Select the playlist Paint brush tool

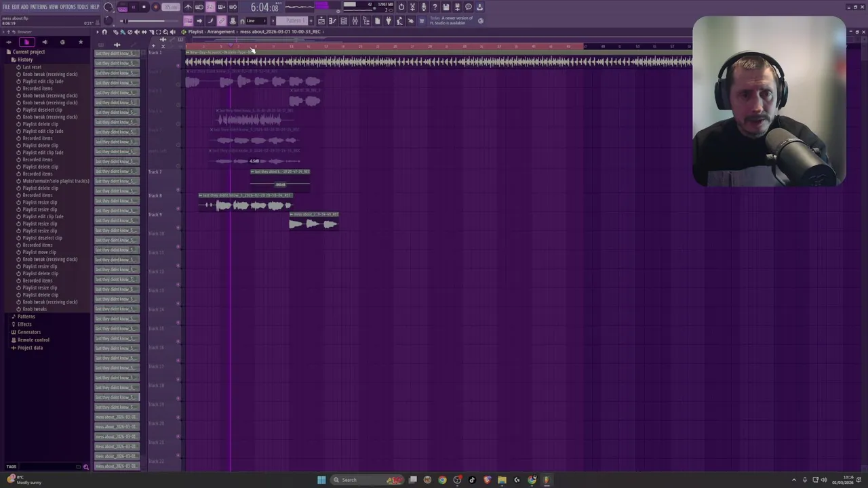123,32
